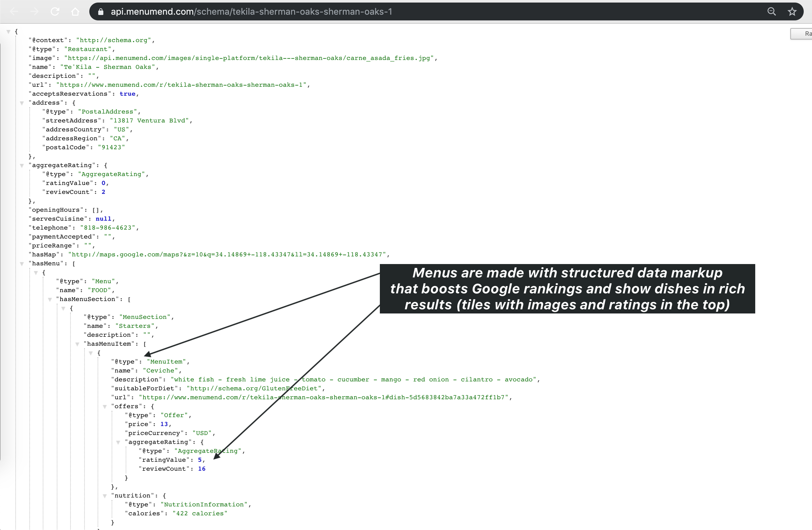The height and width of the screenshot is (530, 812).
Task: Click the padlock site security icon
Action: pos(101,12)
